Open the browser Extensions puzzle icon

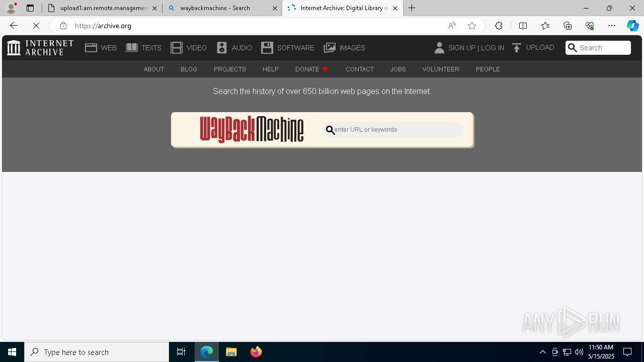point(499,26)
